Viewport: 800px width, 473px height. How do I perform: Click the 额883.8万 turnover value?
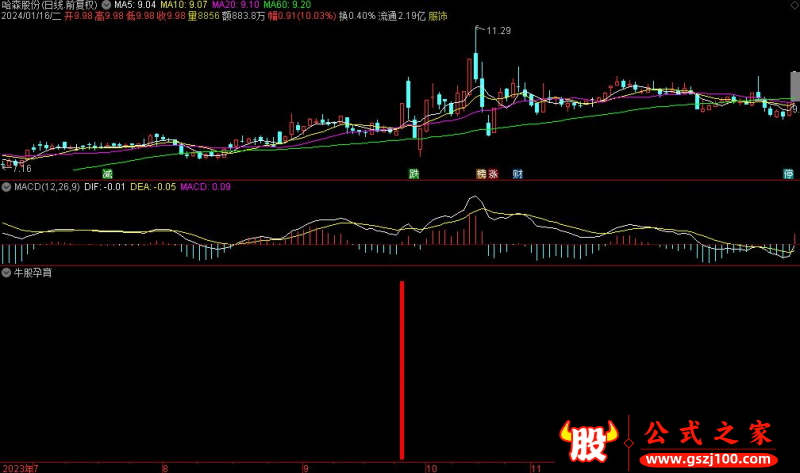point(244,16)
